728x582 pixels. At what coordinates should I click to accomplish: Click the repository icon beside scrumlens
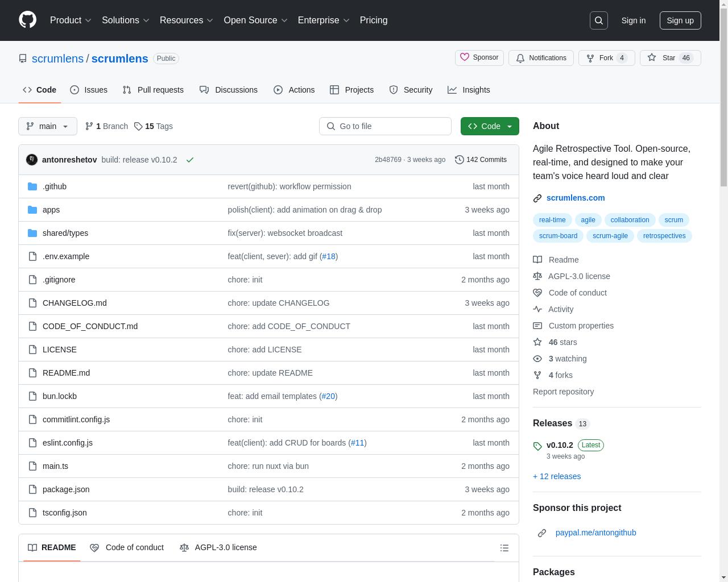coord(23,59)
